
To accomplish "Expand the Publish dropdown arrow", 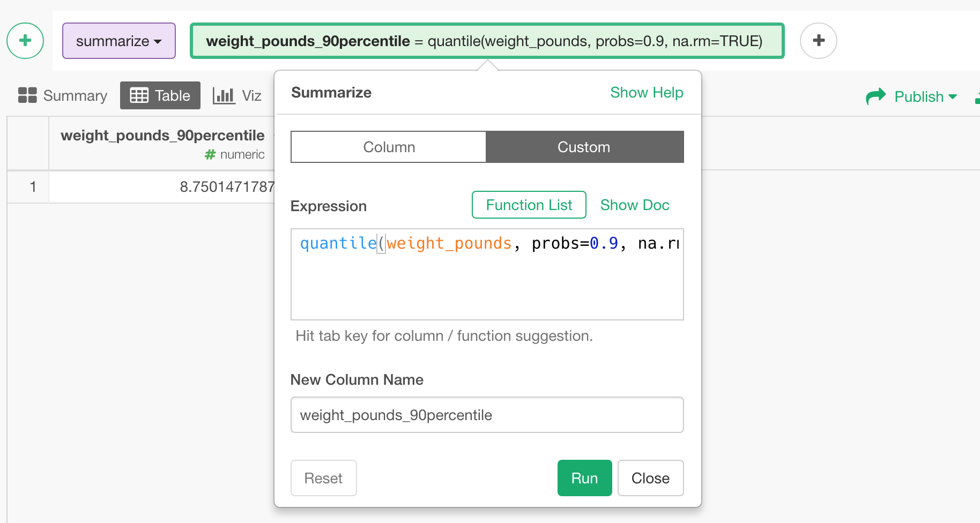I will coord(953,97).
